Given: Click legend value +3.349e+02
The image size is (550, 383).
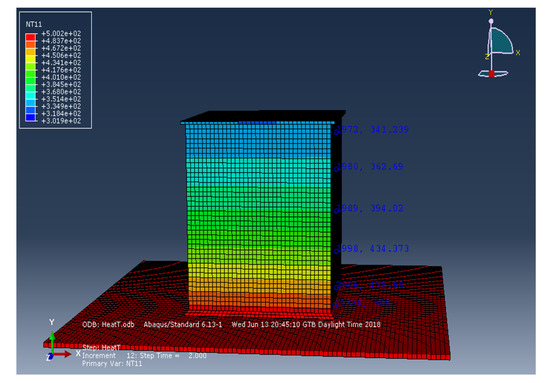Looking at the screenshot, I should [61, 106].
